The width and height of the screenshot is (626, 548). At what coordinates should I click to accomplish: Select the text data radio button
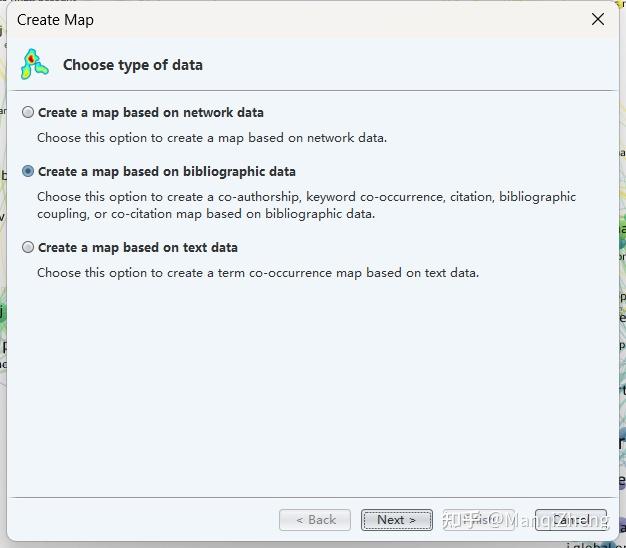pyautogui.click(x=28, y=247)
